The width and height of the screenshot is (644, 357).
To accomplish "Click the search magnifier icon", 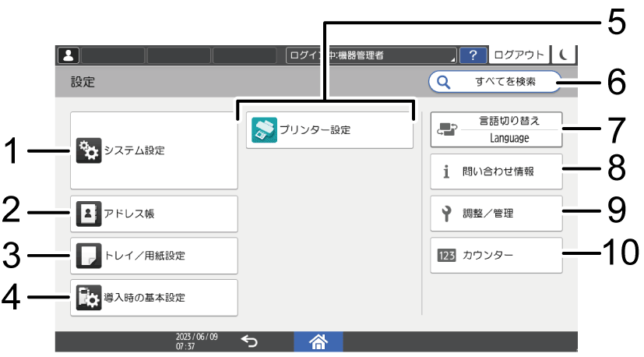I will tap(443, 82).
